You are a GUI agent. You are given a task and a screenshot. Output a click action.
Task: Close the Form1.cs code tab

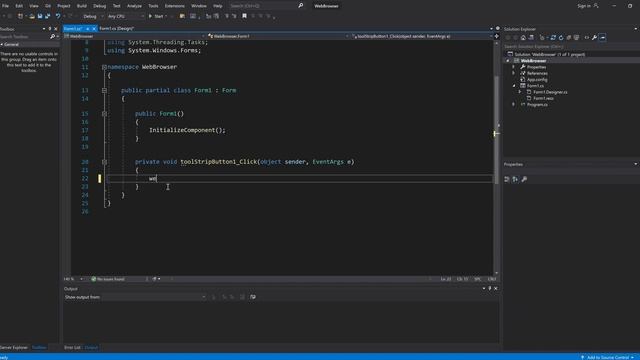pyautogui.click(x=94, y=29)
